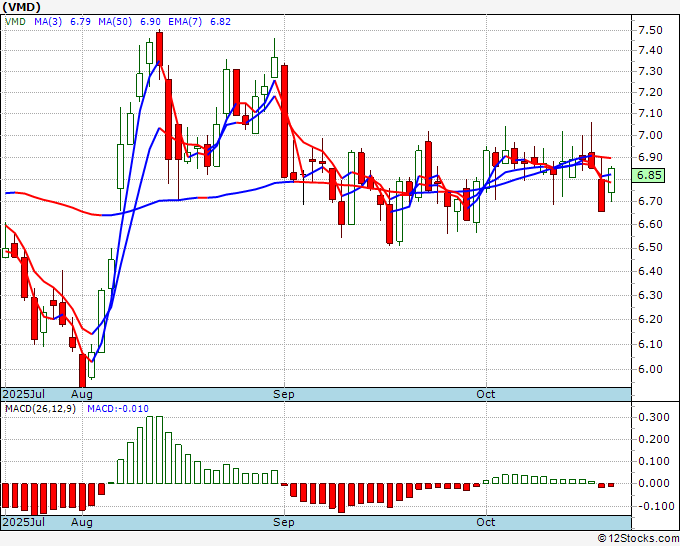
Task: Click the Sep marker under MACD panel
Action: click(x=284, y=522)
